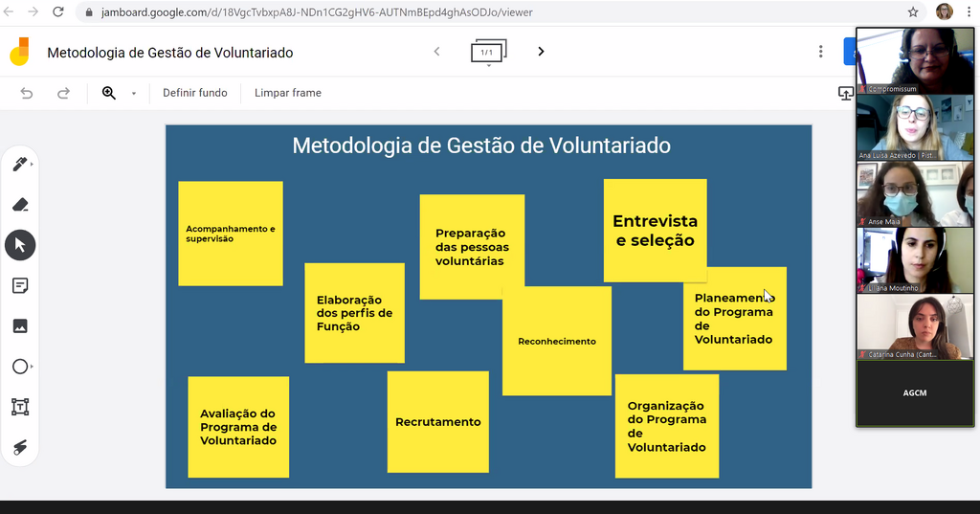Viewport: 980px width, 514px height.
Task: Undo the last action
Action: [27, 93]
